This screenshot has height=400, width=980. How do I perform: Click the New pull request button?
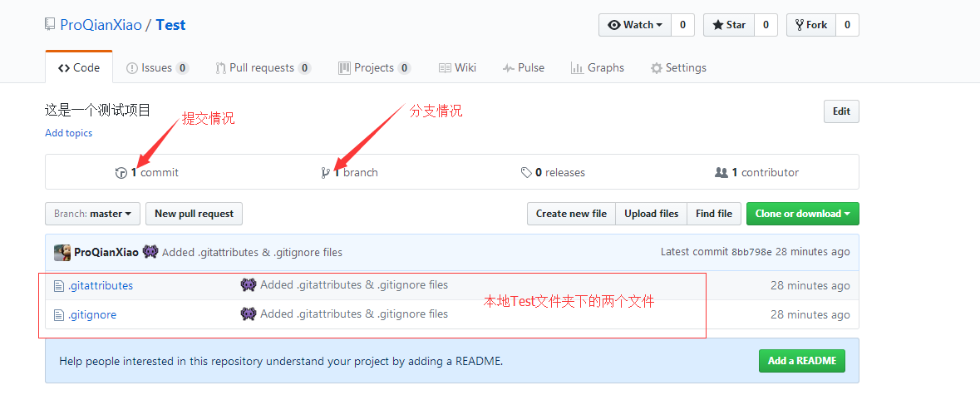(x=194, y=214)
